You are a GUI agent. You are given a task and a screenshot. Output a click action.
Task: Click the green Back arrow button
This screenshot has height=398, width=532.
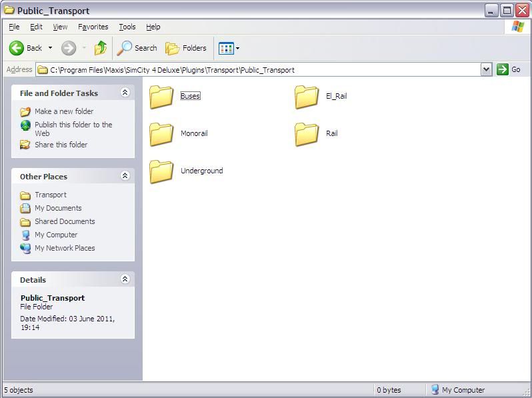pyautogui.click(x=16, y=48)
